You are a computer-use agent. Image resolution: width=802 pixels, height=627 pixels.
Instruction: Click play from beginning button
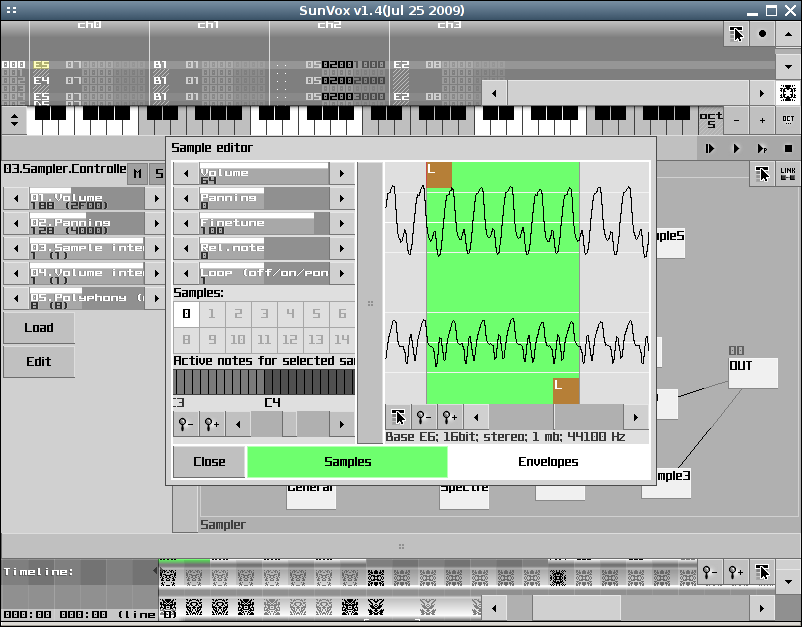(710, 149)
